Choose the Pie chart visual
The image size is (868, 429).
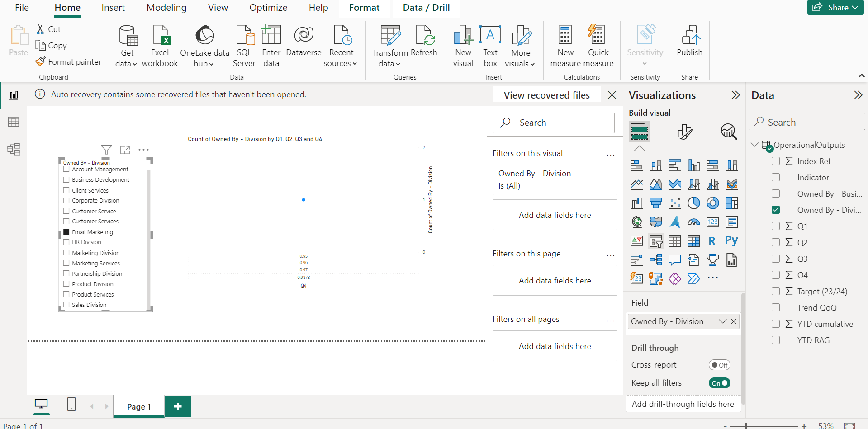693,203
